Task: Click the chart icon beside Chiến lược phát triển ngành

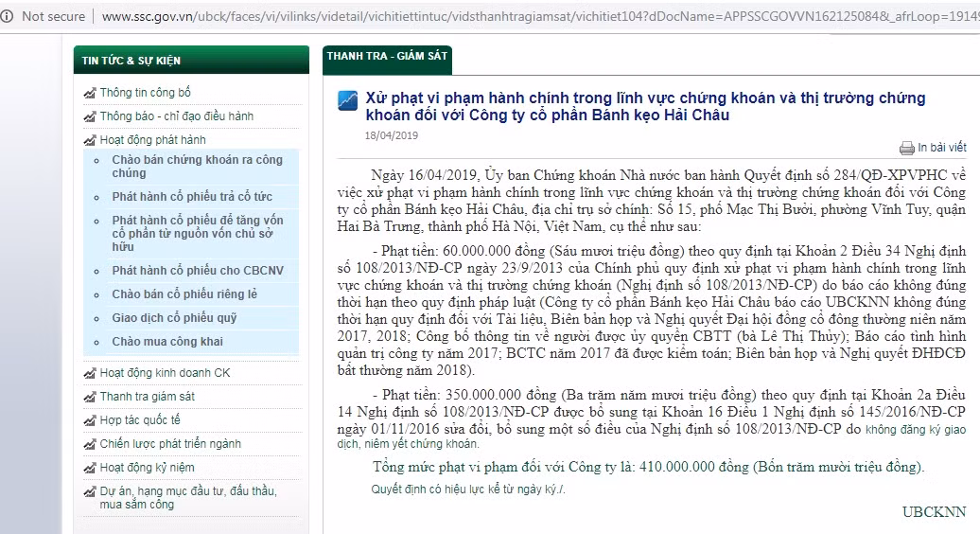Action: pyautogui.click(x=90, y=444)
